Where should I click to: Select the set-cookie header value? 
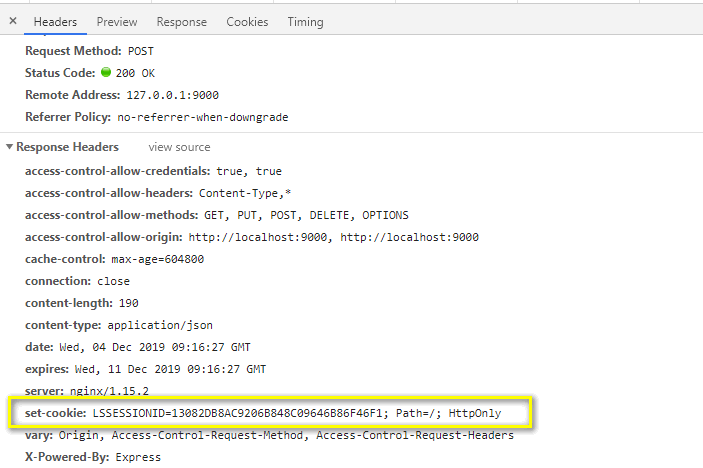click(x=296, y=412)
